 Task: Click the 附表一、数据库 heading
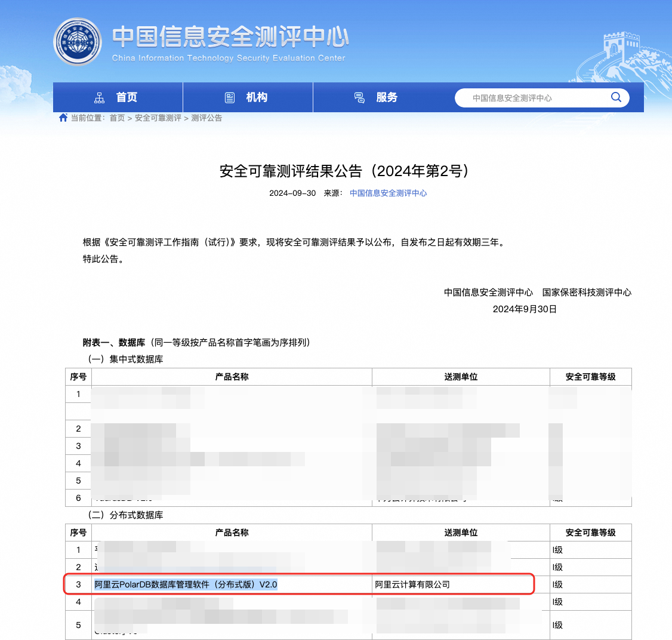(x=113, y=343)
